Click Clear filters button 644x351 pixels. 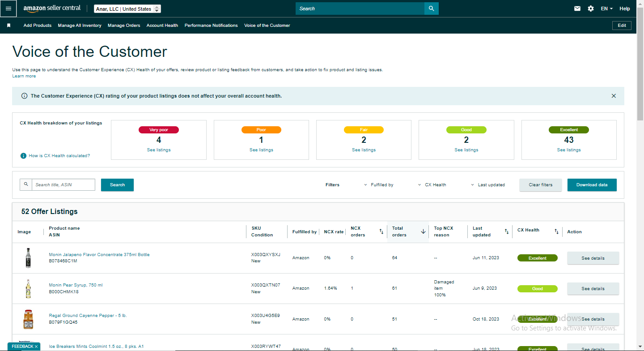click(x=541, y=185)
